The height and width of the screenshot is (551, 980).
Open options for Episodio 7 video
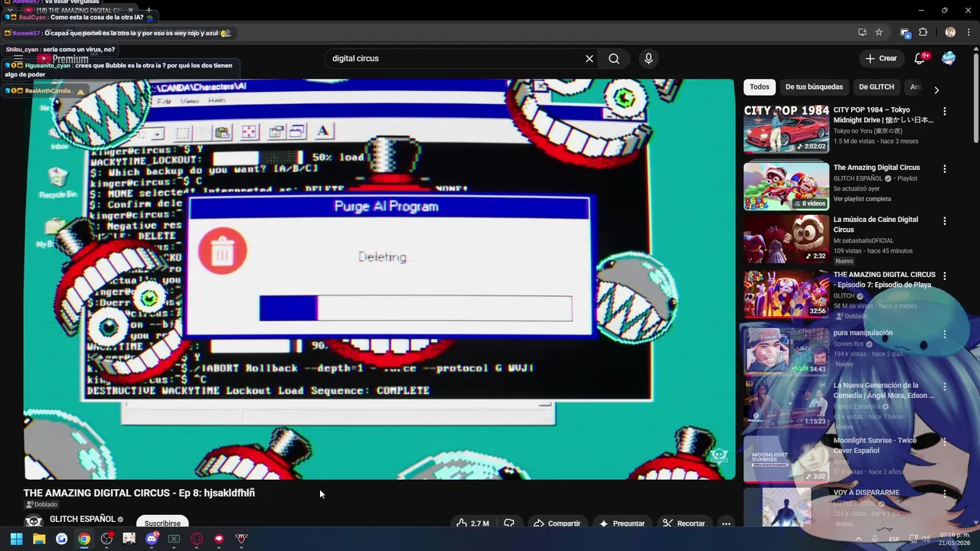(x=944, y=275)
